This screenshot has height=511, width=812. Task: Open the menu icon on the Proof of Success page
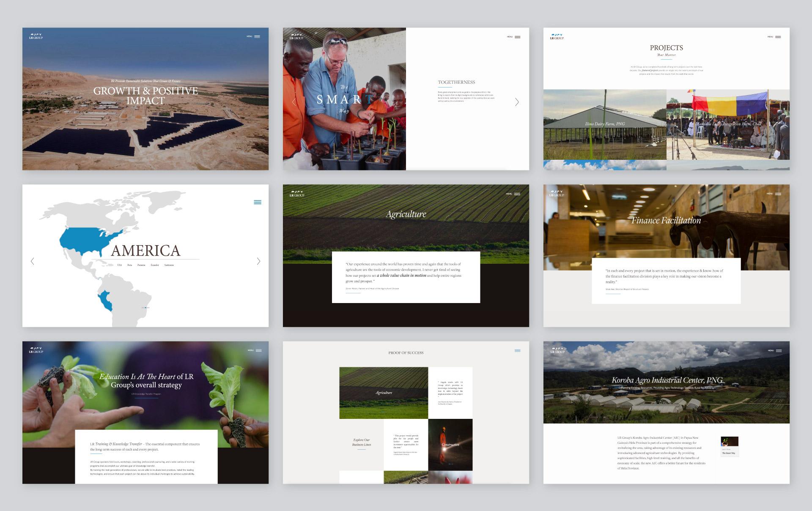(517, 350)
